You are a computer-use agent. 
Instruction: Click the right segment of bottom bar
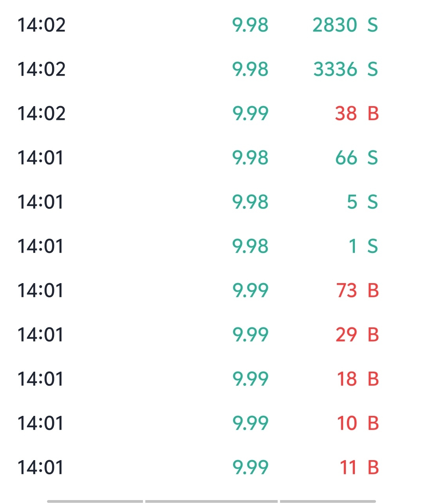coord(327,501)
